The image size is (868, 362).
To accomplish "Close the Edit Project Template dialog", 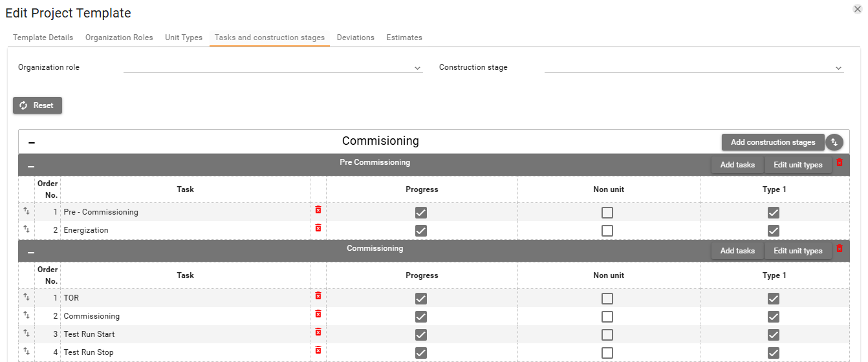I will pyautogui.click(x=858, y=9).
